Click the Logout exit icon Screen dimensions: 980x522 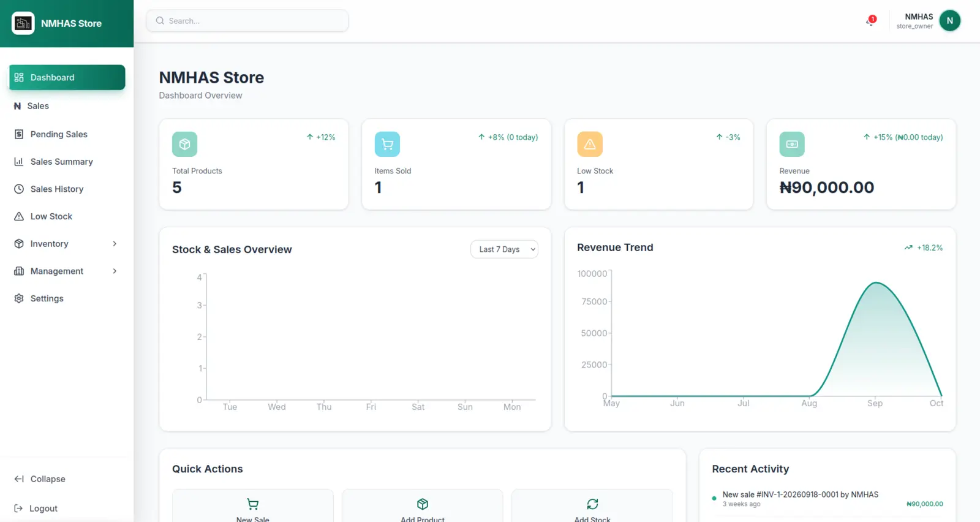pos(18,509)
